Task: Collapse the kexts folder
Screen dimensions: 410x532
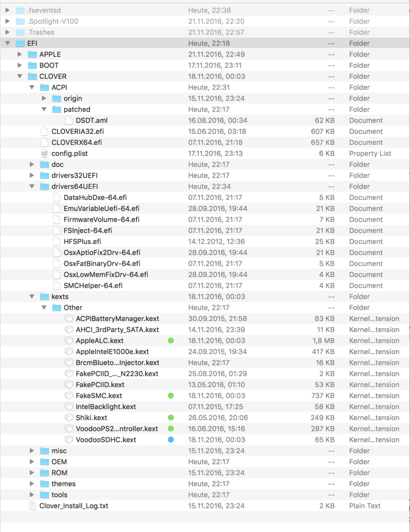Action: 32,297
